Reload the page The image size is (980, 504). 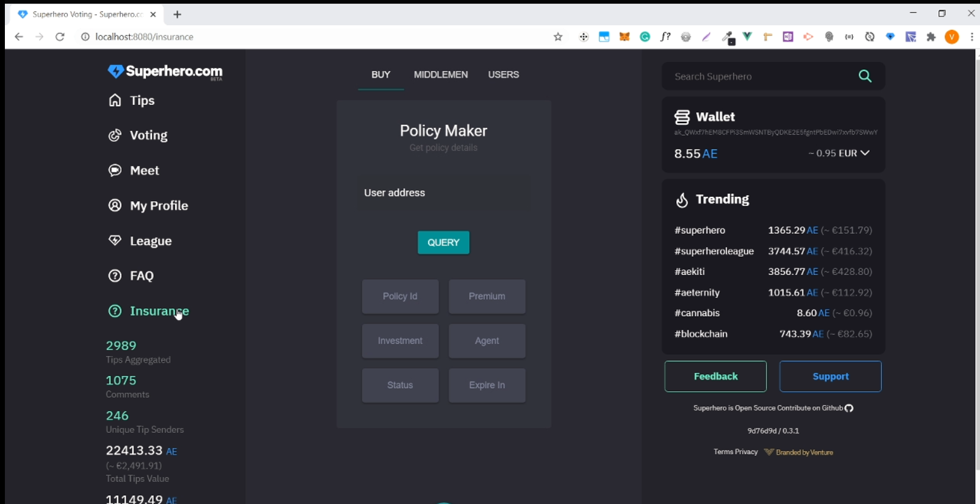coord(60,37)
